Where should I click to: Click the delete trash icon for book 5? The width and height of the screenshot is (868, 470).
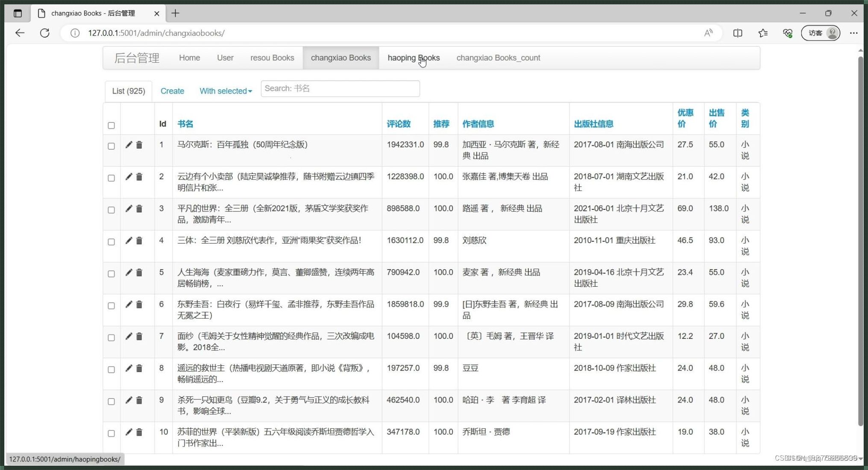[139, 272]
